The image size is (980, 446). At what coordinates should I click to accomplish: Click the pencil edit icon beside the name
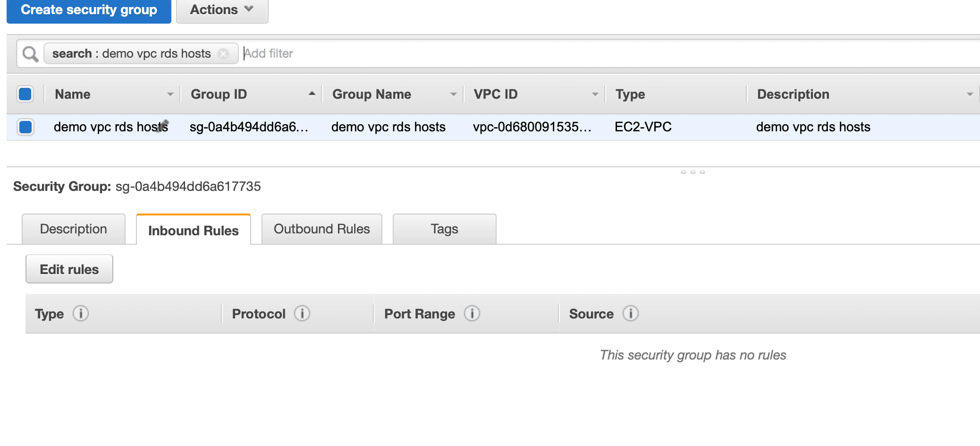pos(163,126)
